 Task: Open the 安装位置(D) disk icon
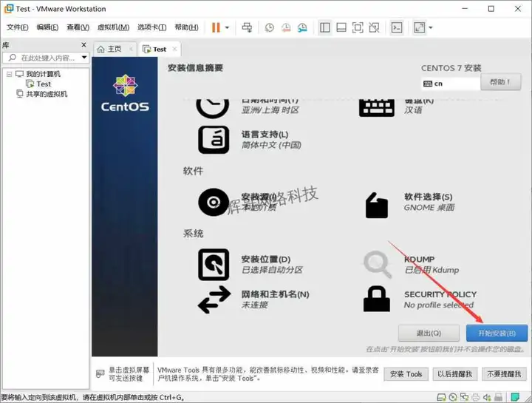(x=214, y=265)
